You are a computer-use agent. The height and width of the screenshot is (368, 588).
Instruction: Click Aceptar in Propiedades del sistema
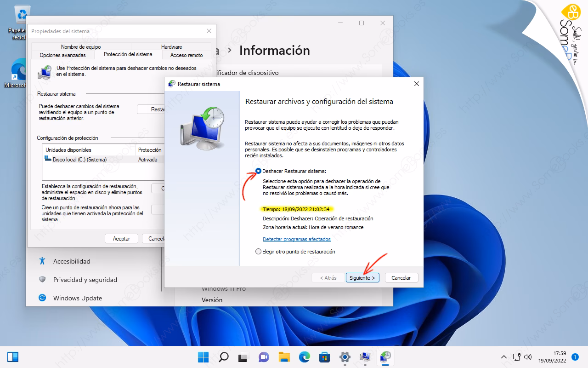pos(121,238)
